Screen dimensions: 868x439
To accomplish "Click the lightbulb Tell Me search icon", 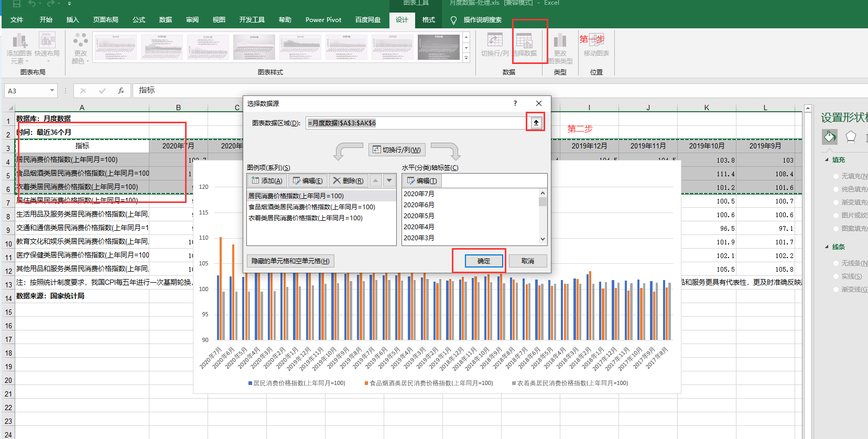I will pyautogui.click(x=453, y=20).
